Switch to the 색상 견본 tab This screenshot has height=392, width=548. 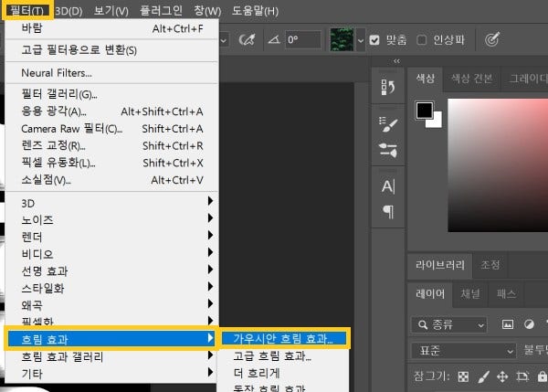click(471, 79)
